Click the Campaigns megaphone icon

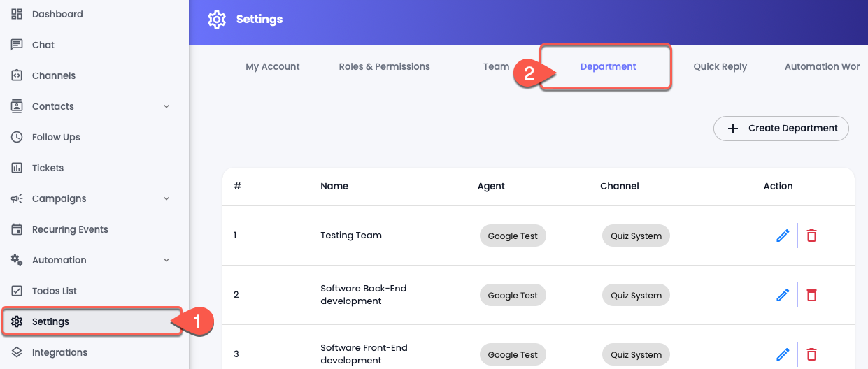tap(17, 198)
